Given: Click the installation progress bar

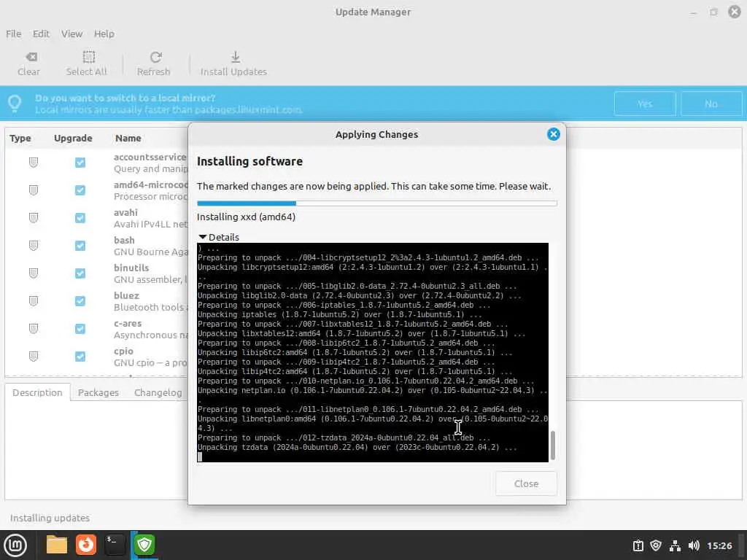Looking at the screenshot, I should coord(377,203).
